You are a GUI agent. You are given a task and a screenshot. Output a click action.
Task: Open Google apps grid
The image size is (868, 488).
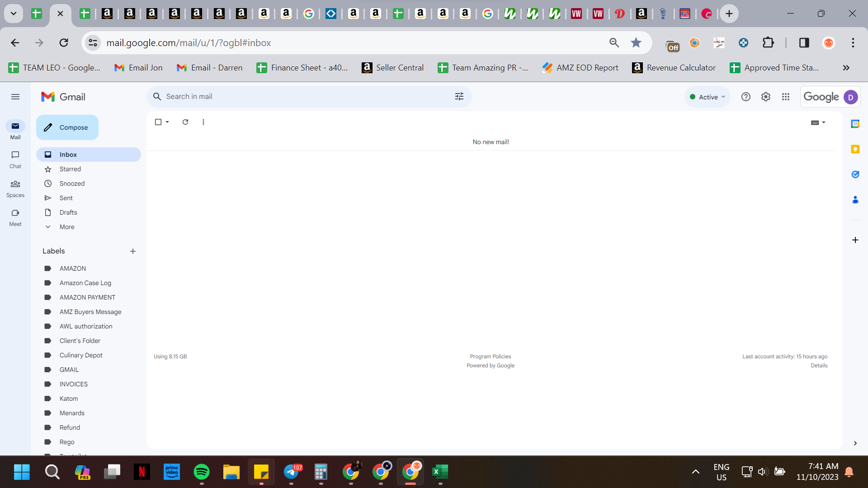786,97
